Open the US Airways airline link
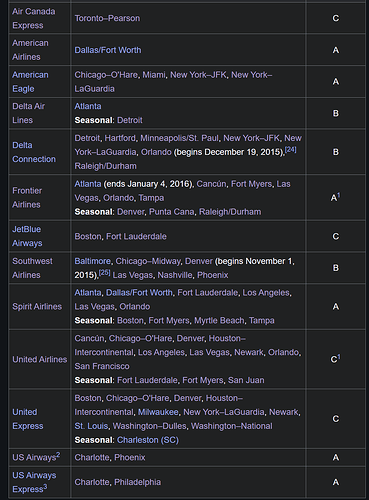 pos(34,457)
